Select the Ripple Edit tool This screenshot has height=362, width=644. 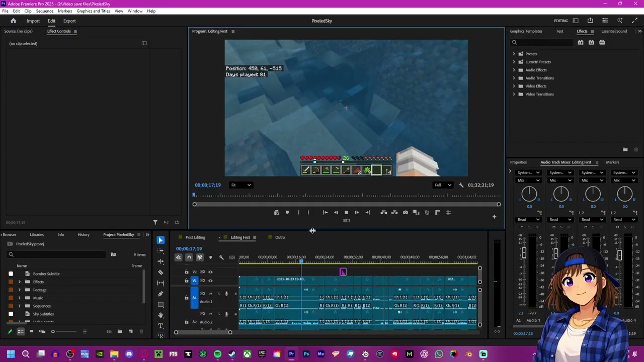160,261
